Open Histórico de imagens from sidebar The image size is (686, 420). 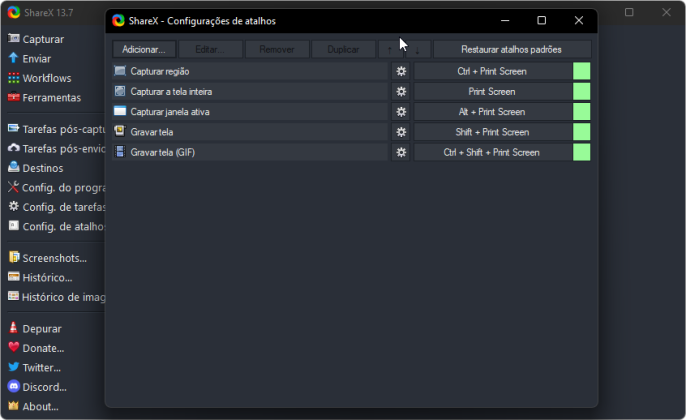[56, 297]
